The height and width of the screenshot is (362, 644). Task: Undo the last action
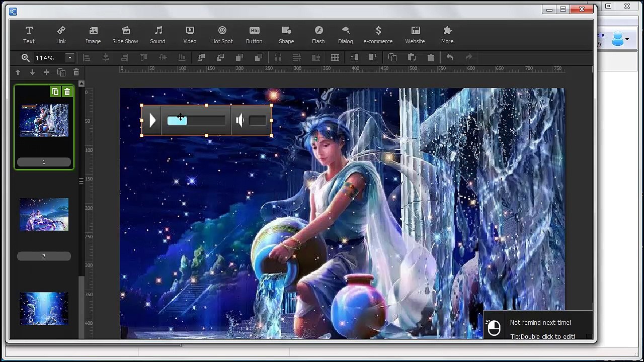(450, 58)
